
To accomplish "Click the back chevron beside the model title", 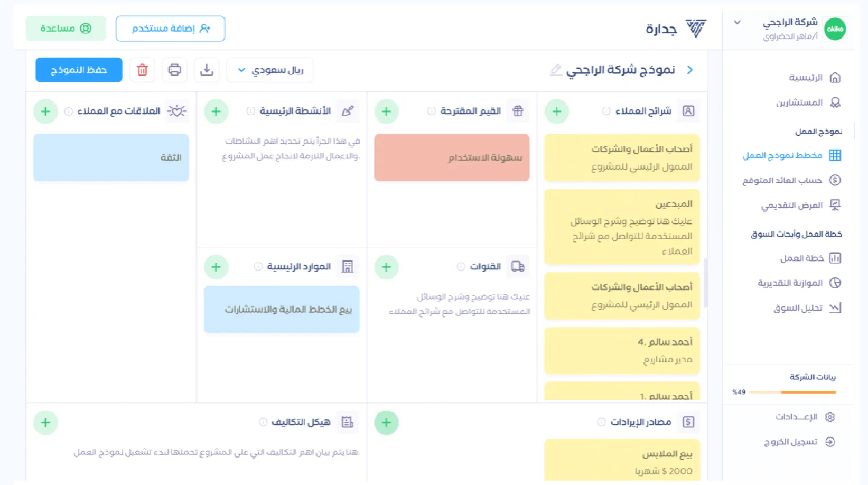I will click(690, 70).
